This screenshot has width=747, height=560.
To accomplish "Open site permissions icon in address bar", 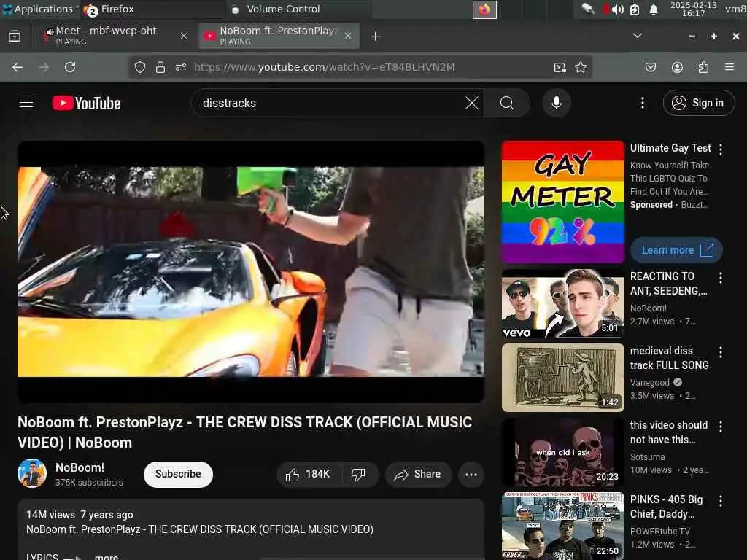I will click(181, 67).
